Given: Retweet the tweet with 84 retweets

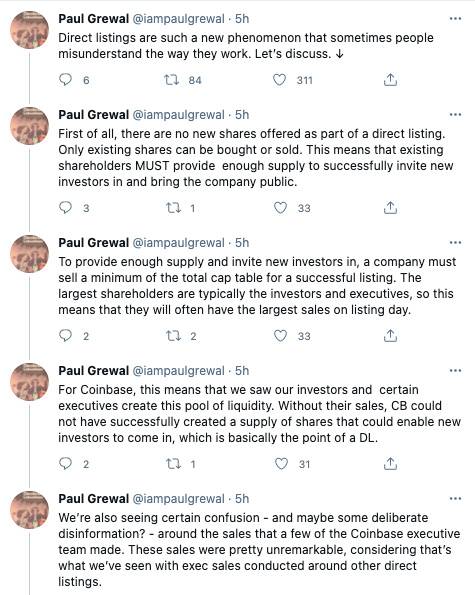Looking at the screenshot, I should coord(171,80).
